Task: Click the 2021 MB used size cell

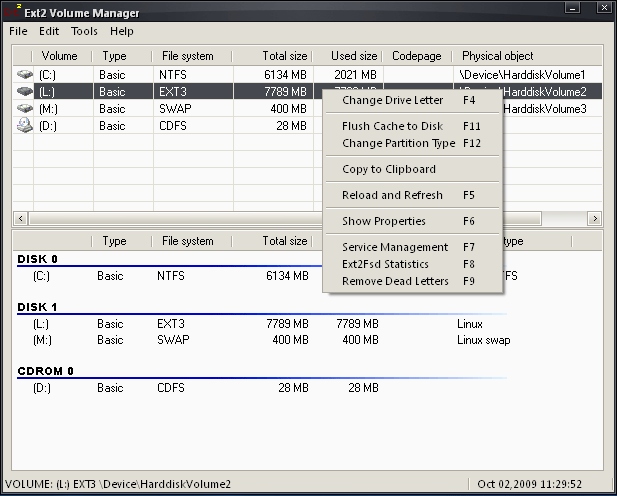Action: pyautogui.click(x=355, y=74)
